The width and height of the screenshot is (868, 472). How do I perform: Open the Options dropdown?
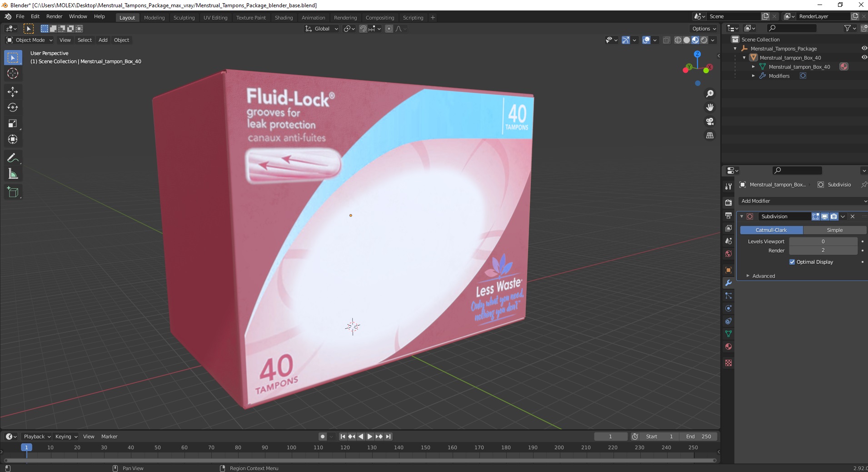click(x=703, y=29)
